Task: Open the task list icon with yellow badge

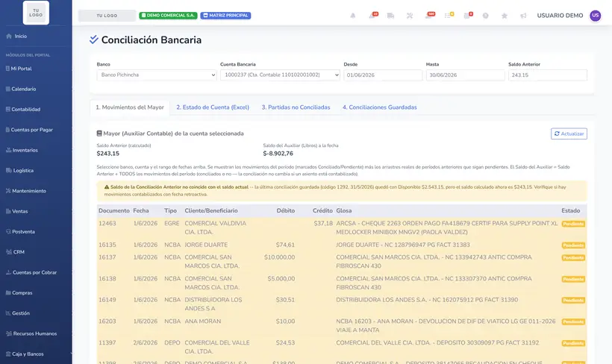Action: tap(449, 16)
